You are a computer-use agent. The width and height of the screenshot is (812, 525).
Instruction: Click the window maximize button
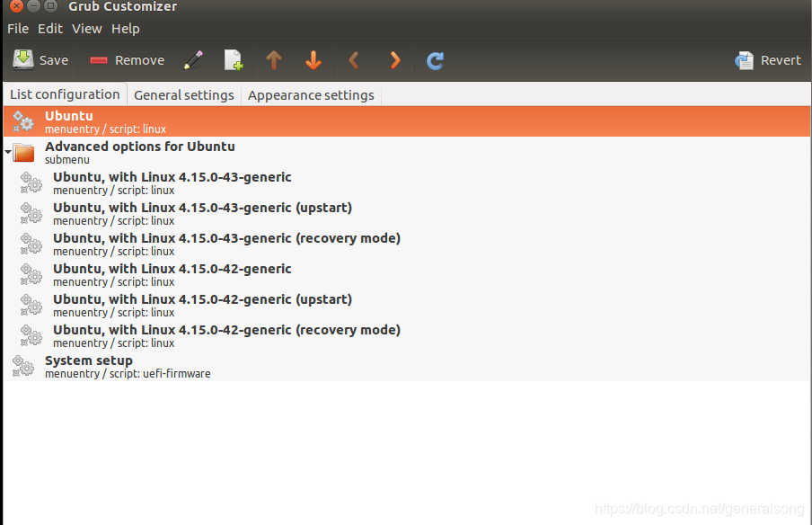50,5
